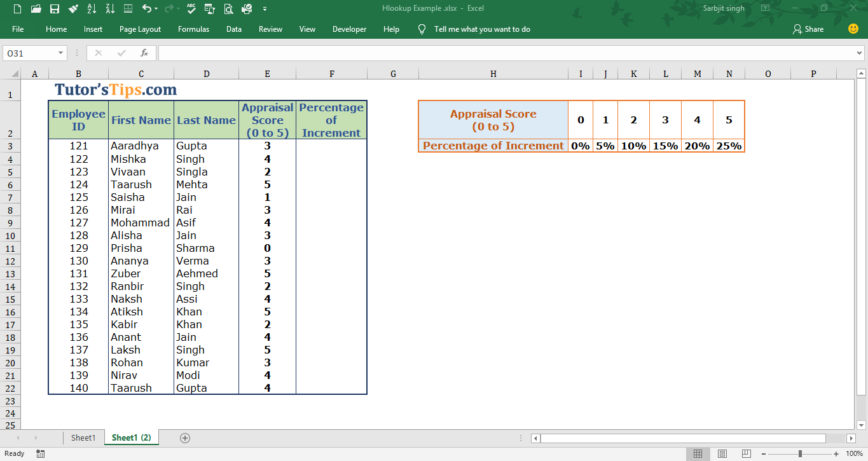
Task: Click the macro recording status bar icon
Action: click(x=41, y=453)
